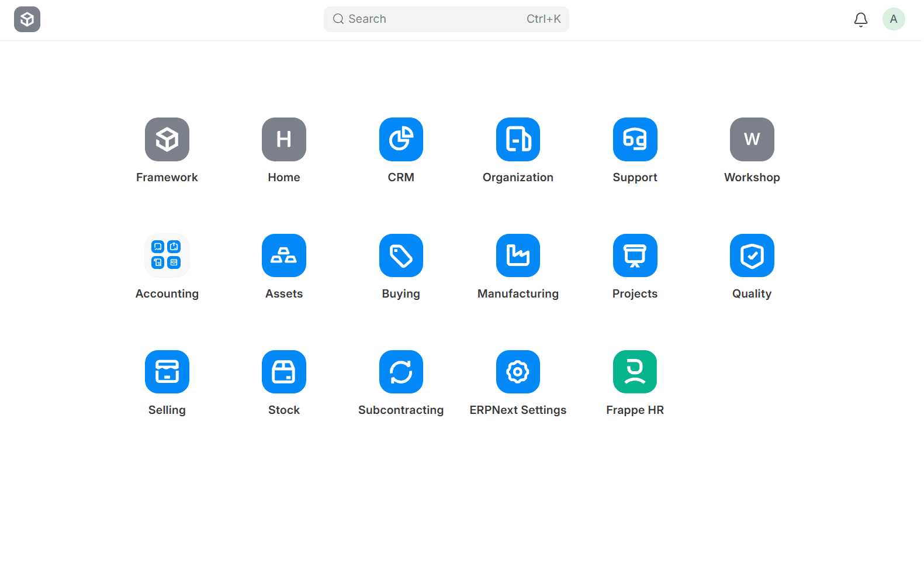Click the ERPNext Settings label
The height and width of the screenshot is (577, 924).
[518, 410]
